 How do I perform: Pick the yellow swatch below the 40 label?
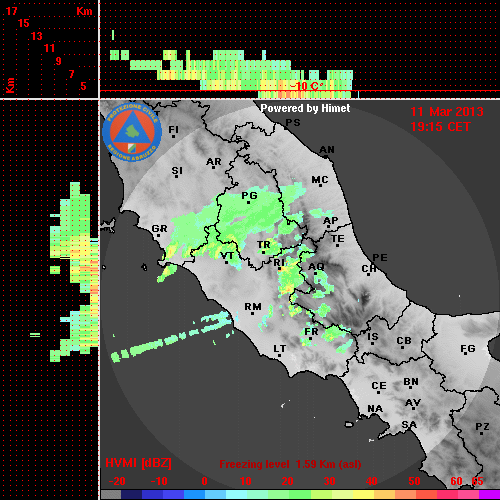[364, 494]
